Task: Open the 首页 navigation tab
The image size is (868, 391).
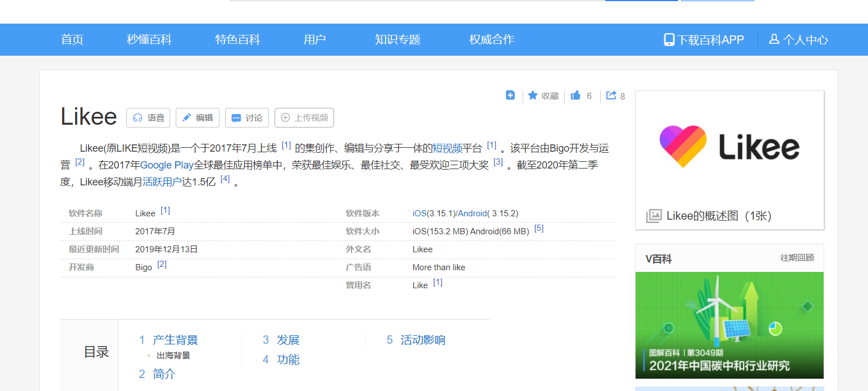Action: tap(72, 39)
